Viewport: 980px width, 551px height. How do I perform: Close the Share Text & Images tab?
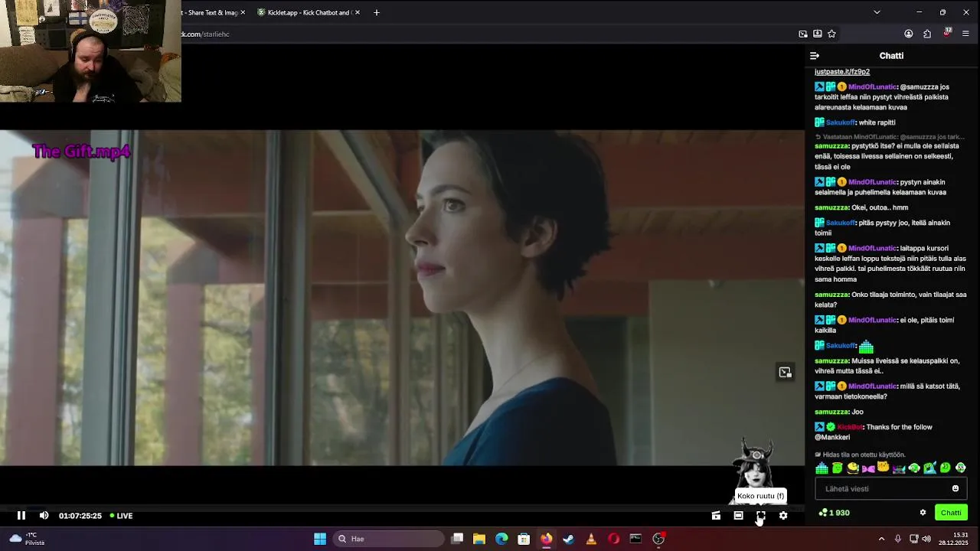(x=243, y=12)
